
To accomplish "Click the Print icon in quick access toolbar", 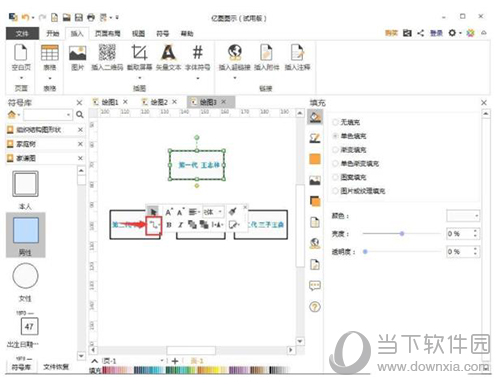I will (91, 17).
